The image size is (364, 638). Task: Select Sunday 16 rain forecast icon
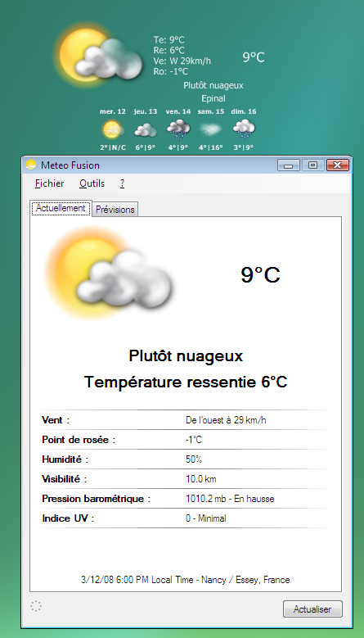(244, 129)
